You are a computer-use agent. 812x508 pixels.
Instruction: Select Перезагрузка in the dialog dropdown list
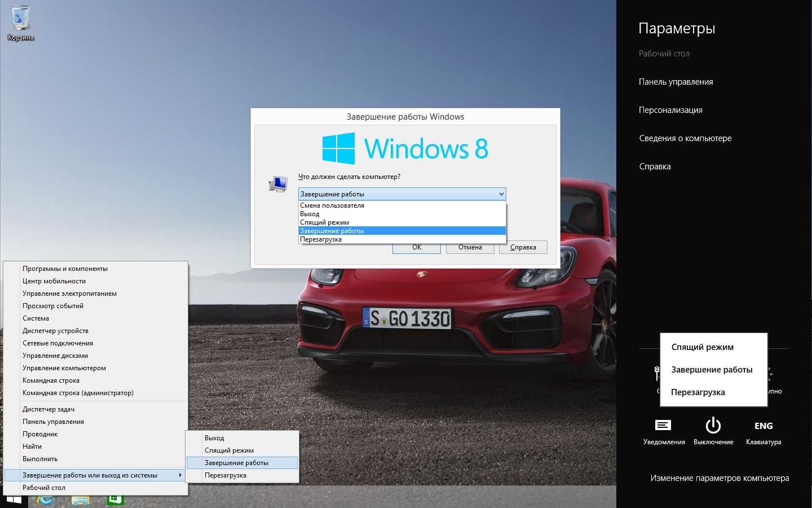pyautogui.click(x=321, y=239)
